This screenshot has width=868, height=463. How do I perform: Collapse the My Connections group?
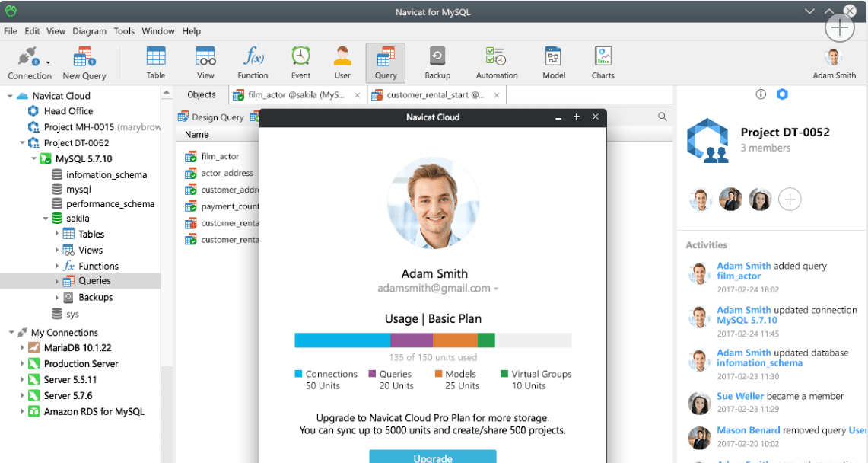pos(11,332)
